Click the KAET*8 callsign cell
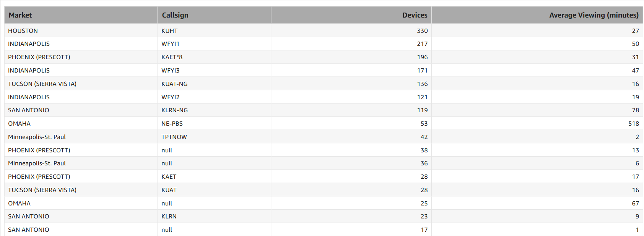The height and width of the screenshot is (236, 644). 172,57
